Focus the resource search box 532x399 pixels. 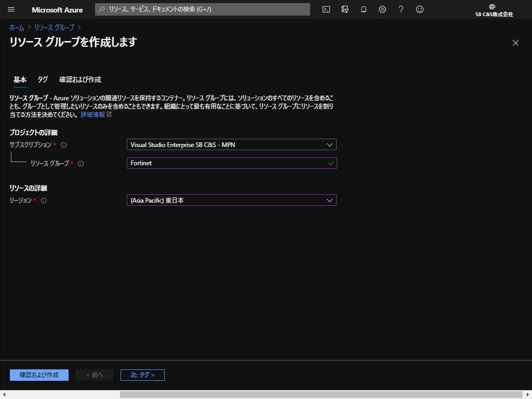coord(203,9)
